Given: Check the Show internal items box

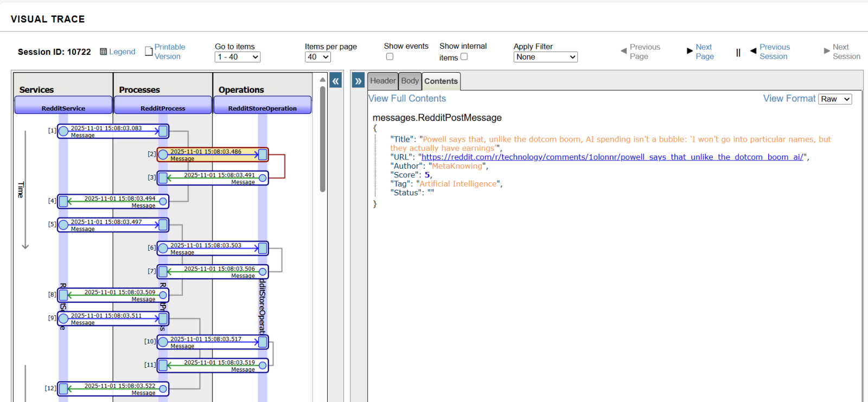Looking at the screenshot, I should coord(464,56).
